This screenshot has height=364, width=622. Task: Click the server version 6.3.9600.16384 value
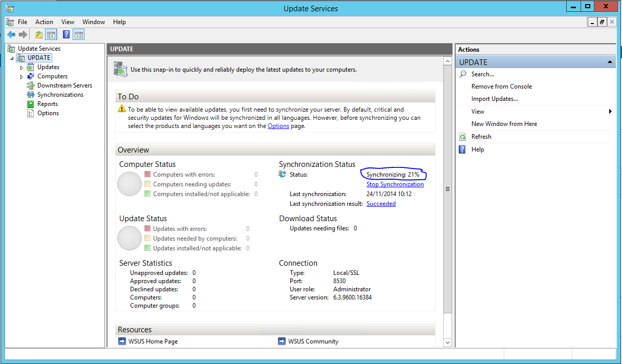tap(352, 297)
